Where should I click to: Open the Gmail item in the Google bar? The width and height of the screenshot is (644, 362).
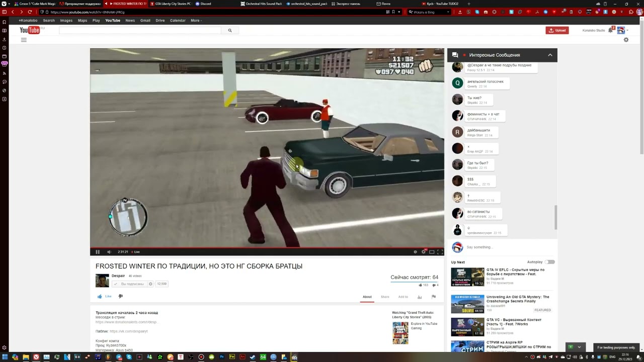145,21
